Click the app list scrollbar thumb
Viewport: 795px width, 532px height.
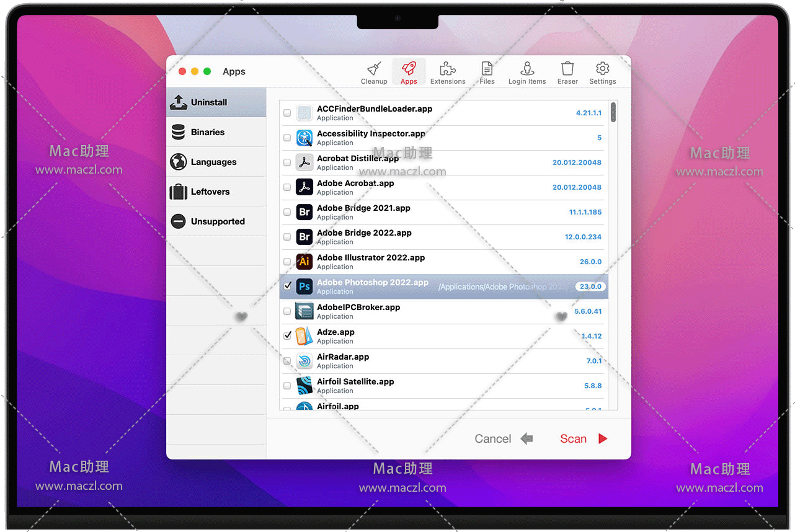(x=613, y=112)
